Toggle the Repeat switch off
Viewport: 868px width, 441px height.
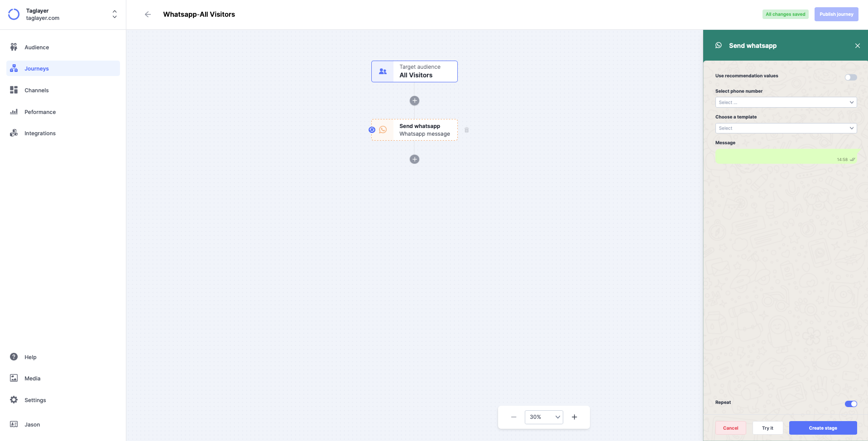851,404
